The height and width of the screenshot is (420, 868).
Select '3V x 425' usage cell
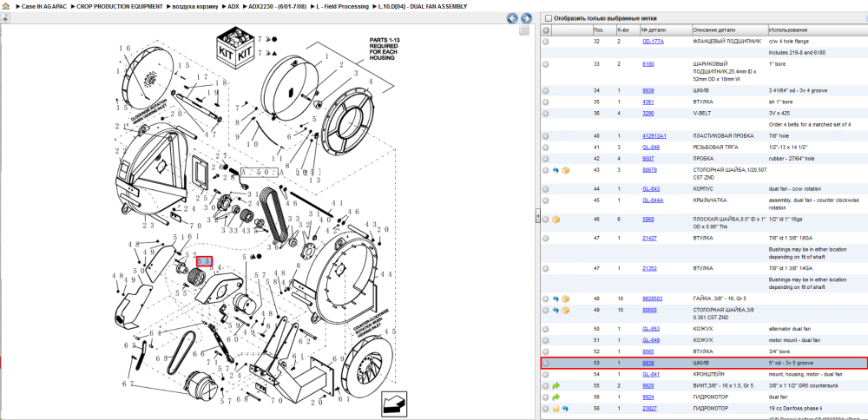[x=779, y=113]
